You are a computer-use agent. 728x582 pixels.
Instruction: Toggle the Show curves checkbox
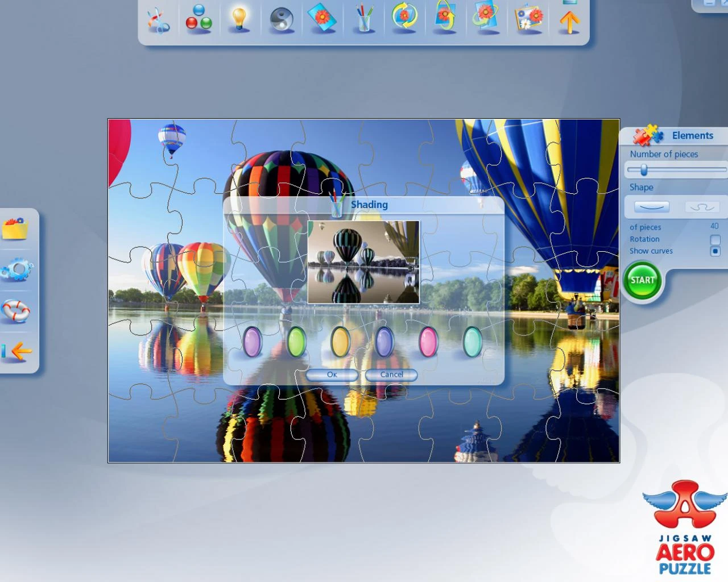click(x=715, y=251)
